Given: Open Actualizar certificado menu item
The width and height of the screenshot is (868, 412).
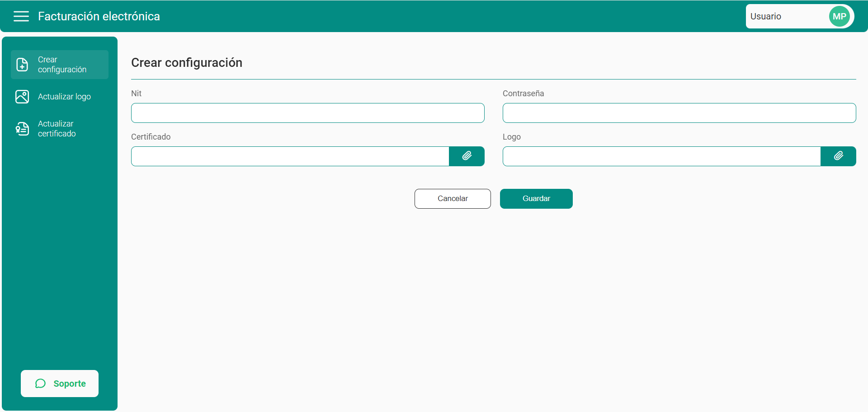Looking at the screenshot, I should point(57,129).
